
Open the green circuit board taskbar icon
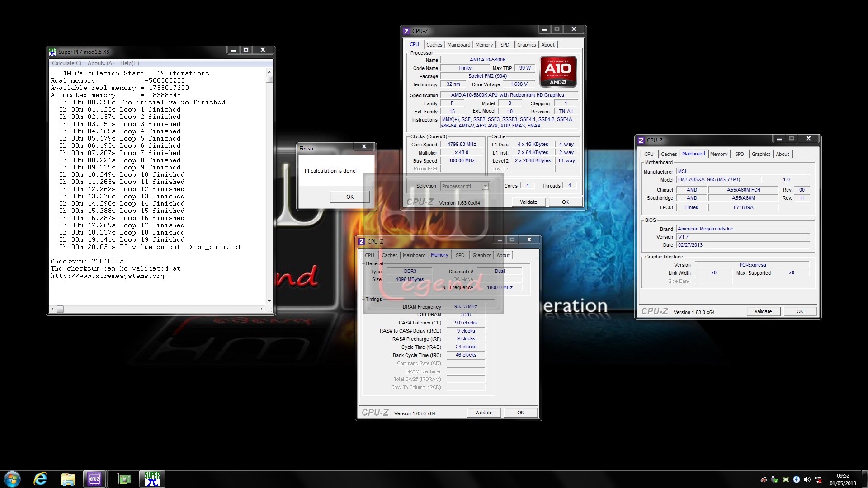[124, 479]
